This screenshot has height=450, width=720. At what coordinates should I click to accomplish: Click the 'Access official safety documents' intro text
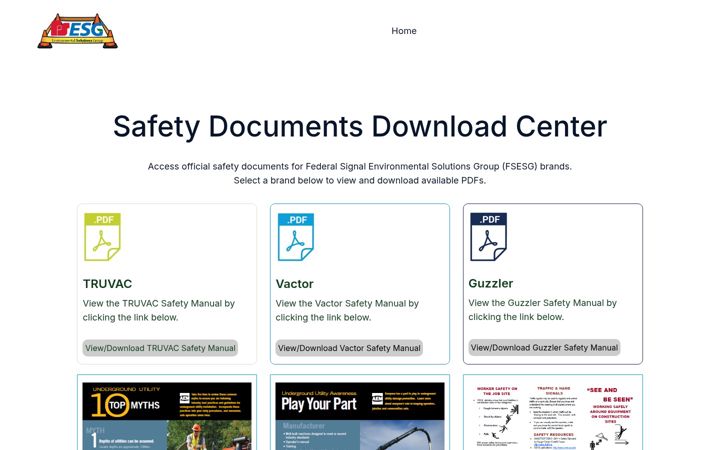(x=360, y=173)
